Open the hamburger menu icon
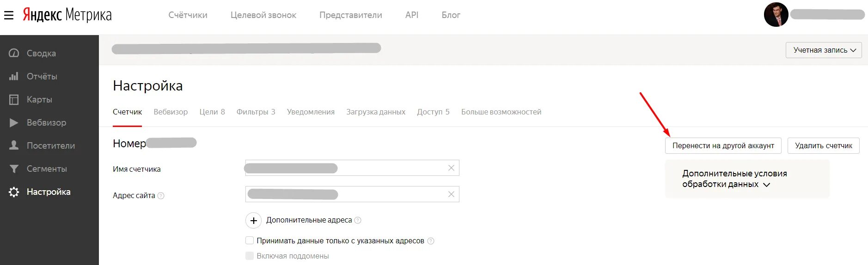The image size is (868, 265). 9,15
